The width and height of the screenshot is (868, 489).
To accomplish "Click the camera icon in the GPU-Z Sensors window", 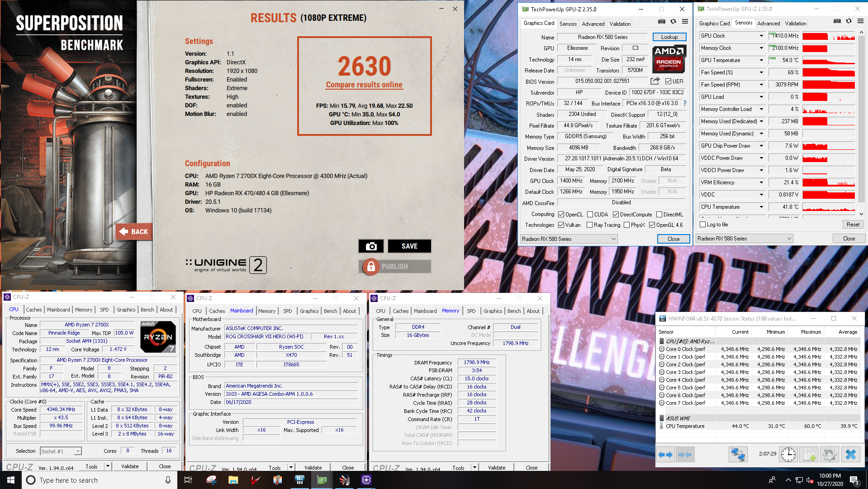I will coord(837,21).
